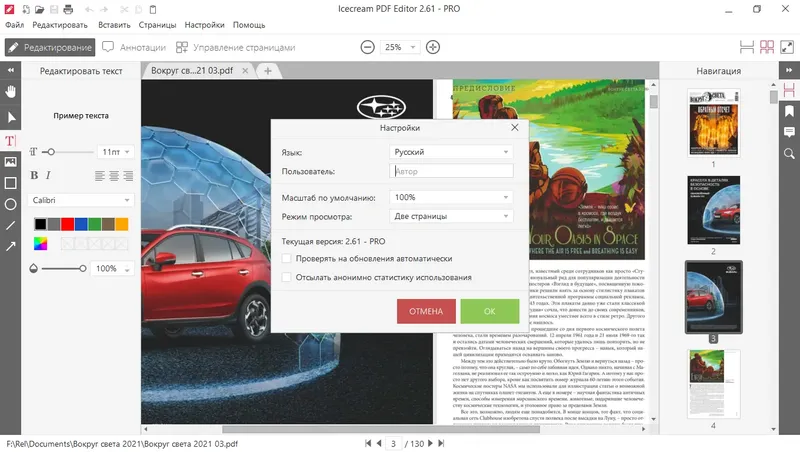The height and width of the screenshot is (452, 800).
Task: Select the hand pan tool
Action: [10, 92]
